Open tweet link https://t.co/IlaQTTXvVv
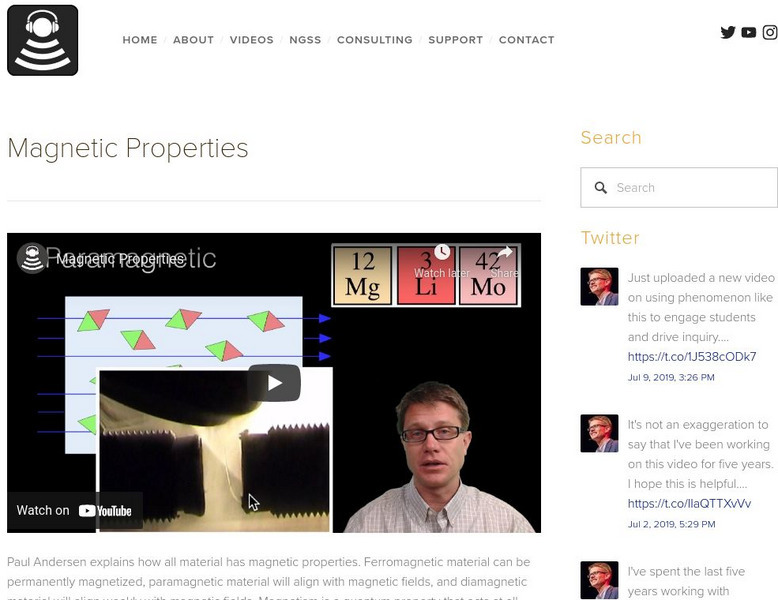778x600 pixels. coord(689,503)
